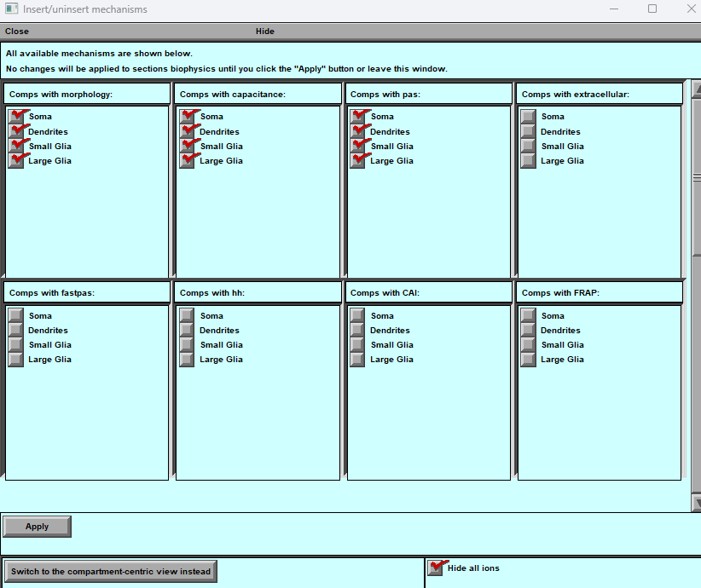This screenshot has height=588, width=701.
Task: Check Dendrites under Comps with fastpas
Action: pyautogui.click(x=15, y=331)
